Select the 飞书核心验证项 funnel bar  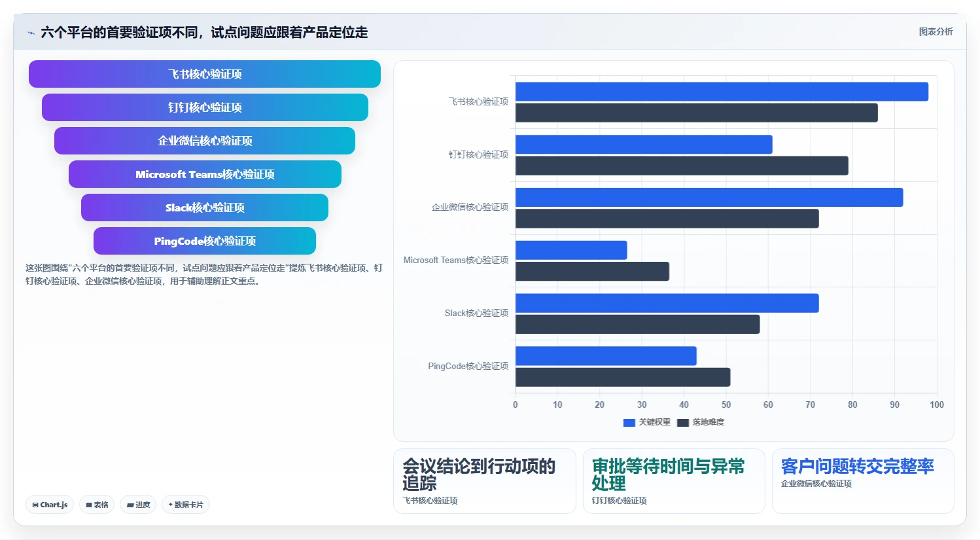[x=205, y=74]
